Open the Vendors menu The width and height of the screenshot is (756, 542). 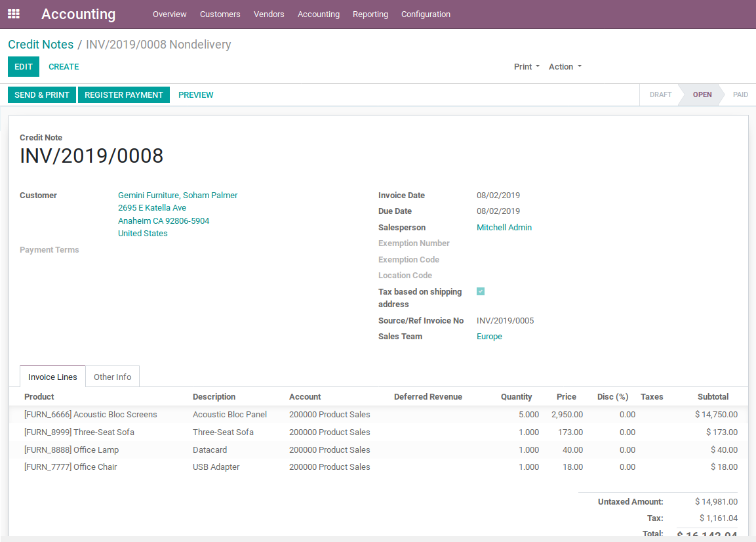(x=269, y=14)
